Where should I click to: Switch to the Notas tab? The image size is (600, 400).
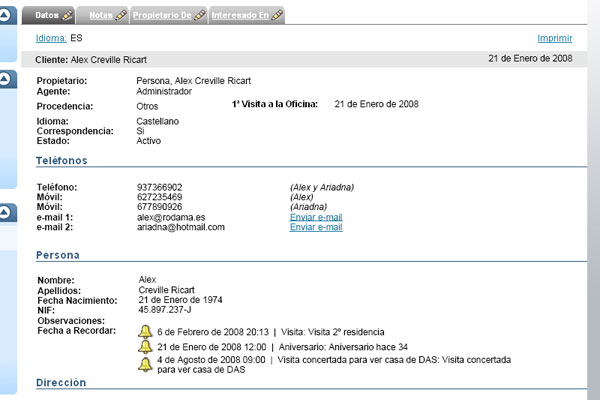[x=100, y=16]
